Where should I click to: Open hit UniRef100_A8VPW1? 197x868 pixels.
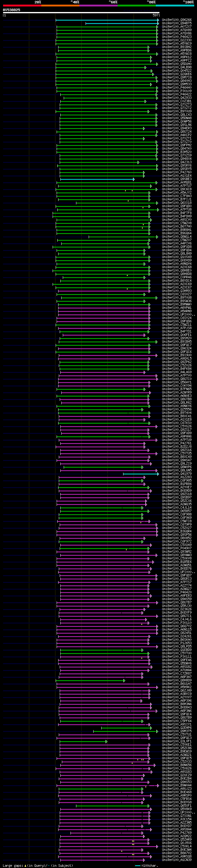177,308
